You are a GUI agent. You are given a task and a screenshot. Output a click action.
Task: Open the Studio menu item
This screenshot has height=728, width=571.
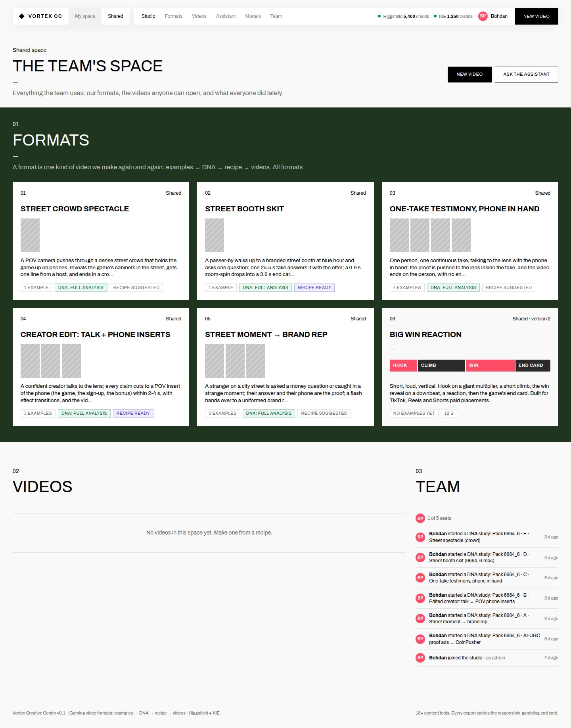coord(148,16)
